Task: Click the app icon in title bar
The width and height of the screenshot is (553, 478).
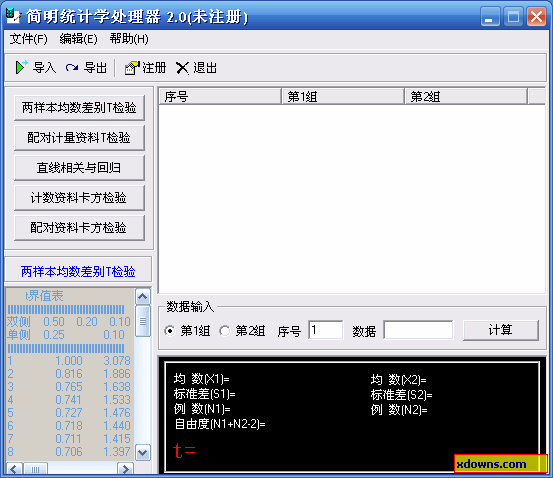Action: click(x=13, y=16)
